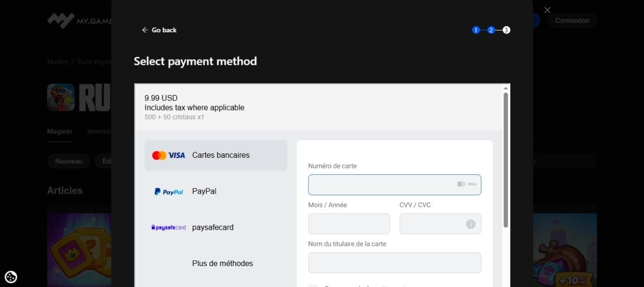Focus the Nom du titulaire field
644x287 pixels.
tap(394, 263)
